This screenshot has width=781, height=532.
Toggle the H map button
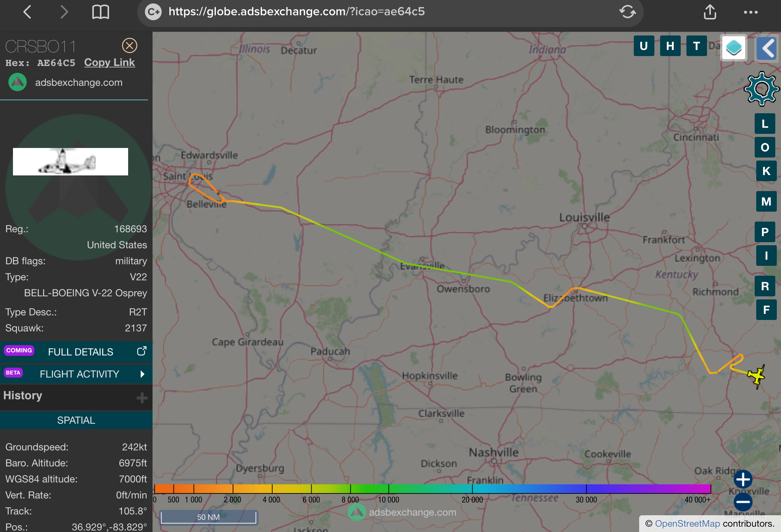coord(670,46)
